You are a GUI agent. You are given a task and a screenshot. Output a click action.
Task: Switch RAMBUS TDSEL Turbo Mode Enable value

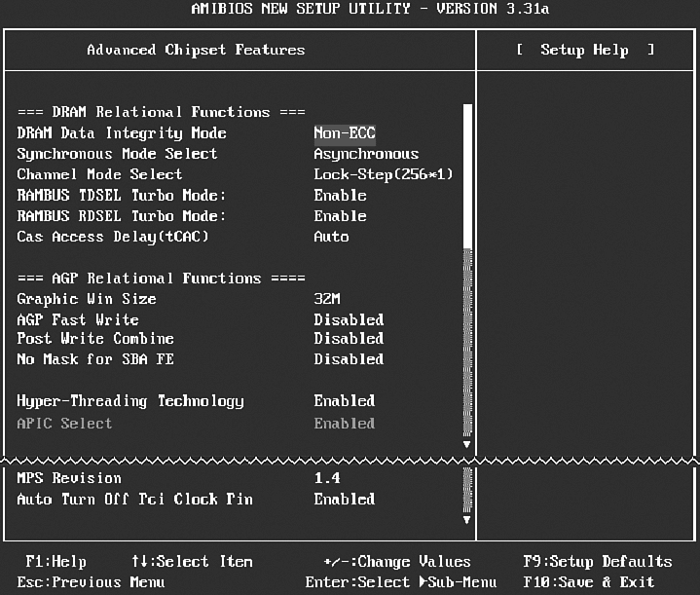(x=340, y=195)
